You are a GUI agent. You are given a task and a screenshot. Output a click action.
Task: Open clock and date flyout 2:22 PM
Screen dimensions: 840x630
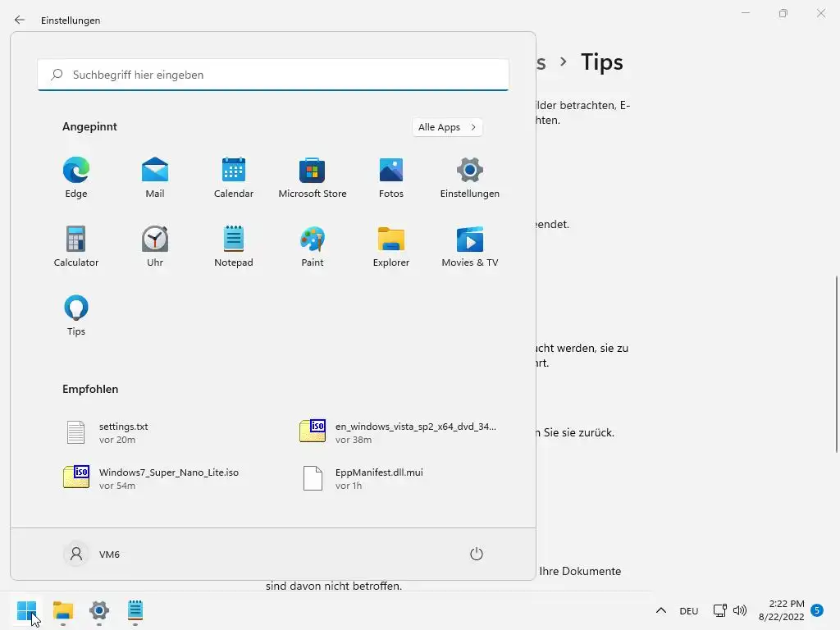[x=781, y=610]
